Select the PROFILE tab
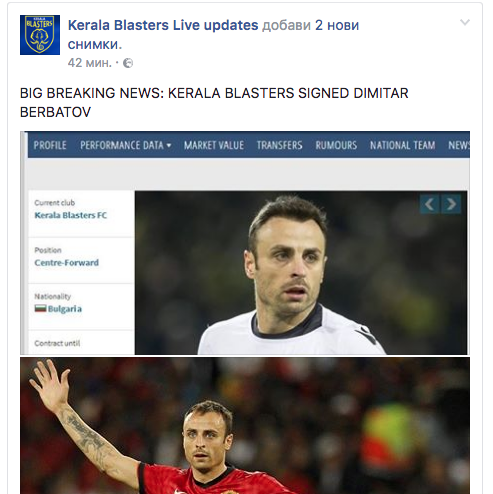Screen dimensions: 493x494 [50, 145]
